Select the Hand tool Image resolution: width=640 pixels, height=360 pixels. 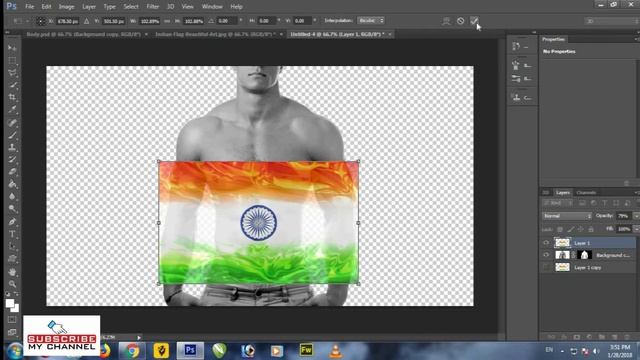12,272
